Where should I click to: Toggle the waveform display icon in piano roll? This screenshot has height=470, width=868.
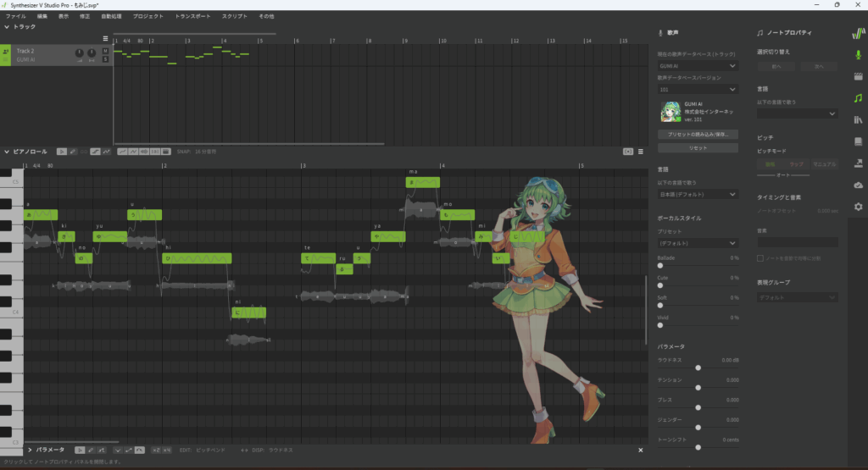pos(144,152)
